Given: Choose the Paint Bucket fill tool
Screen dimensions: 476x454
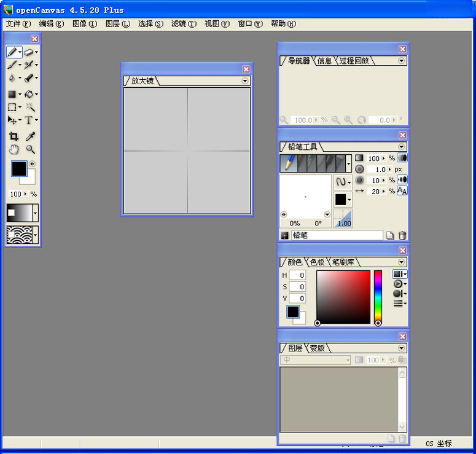Looking at the screenshot, I should tap(28, 94).
